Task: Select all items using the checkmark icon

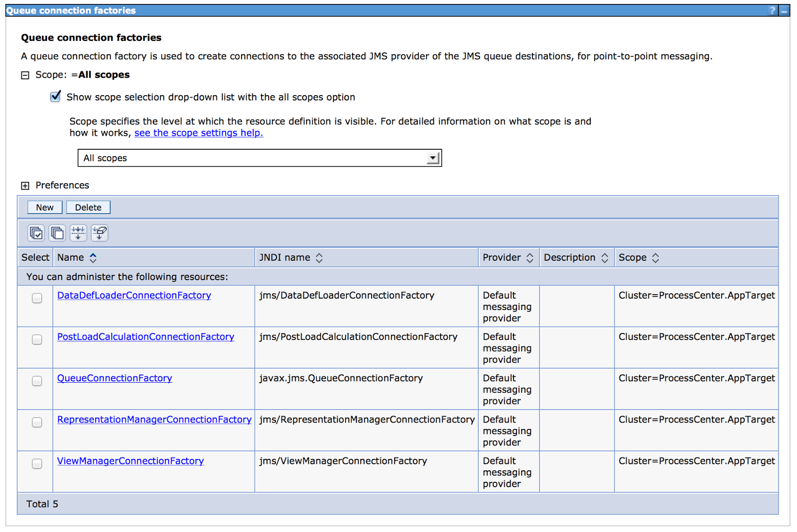Action: 35,232
